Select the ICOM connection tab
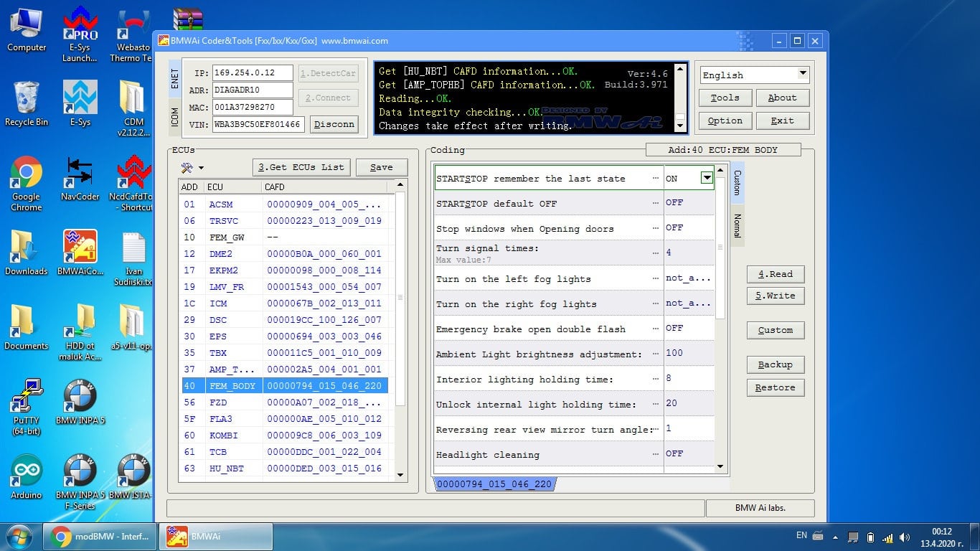 tap(174, 115)
